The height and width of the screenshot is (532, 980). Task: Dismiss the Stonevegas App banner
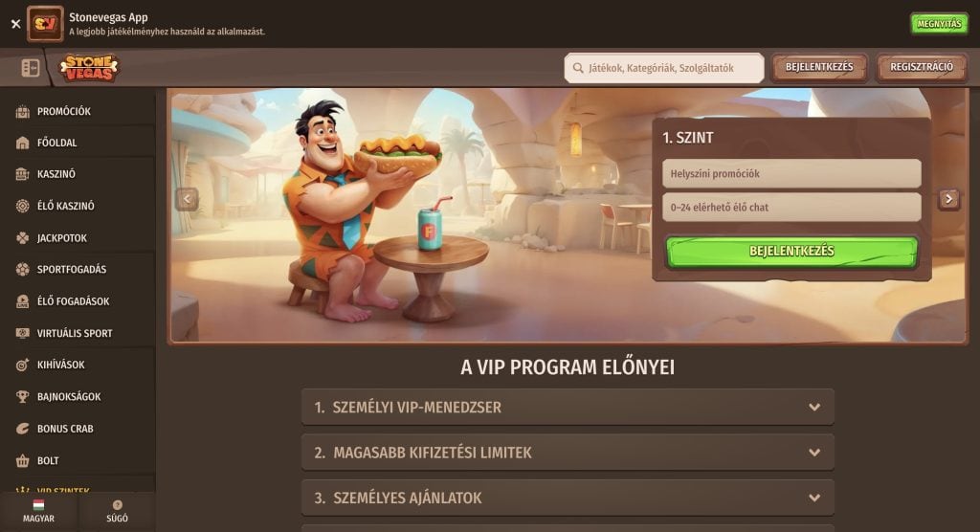[15, 24]
